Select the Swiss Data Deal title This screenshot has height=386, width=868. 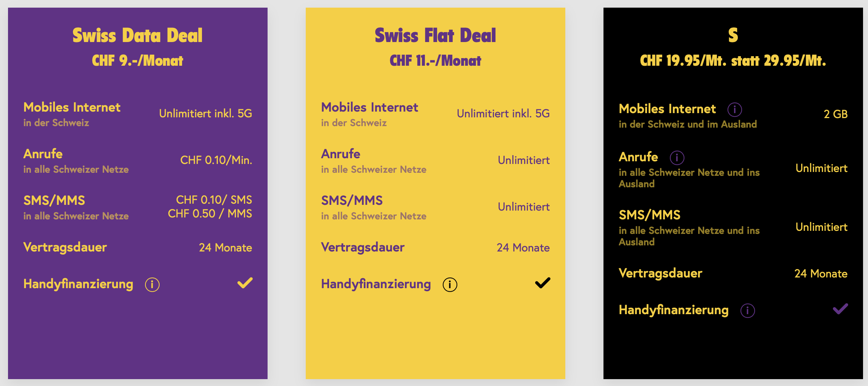[137, 35]
